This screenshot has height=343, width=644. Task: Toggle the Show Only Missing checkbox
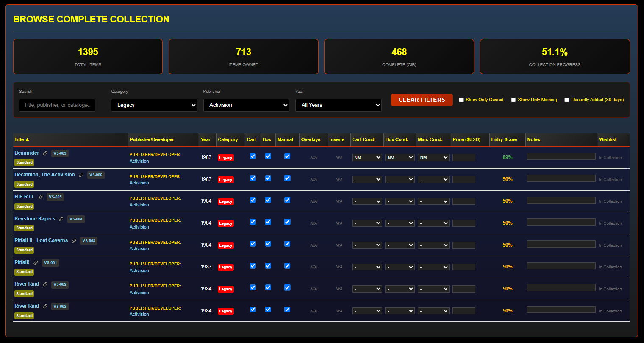(513, 100)
